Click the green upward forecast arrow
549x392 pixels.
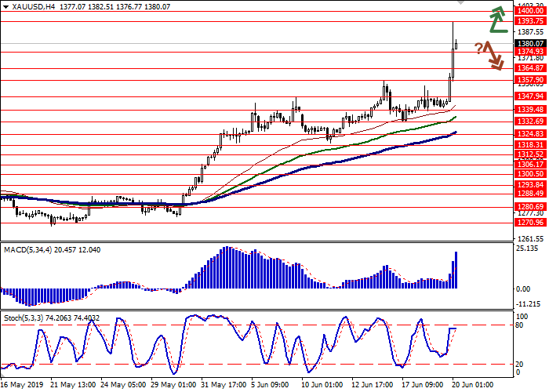tap(496, 20)
